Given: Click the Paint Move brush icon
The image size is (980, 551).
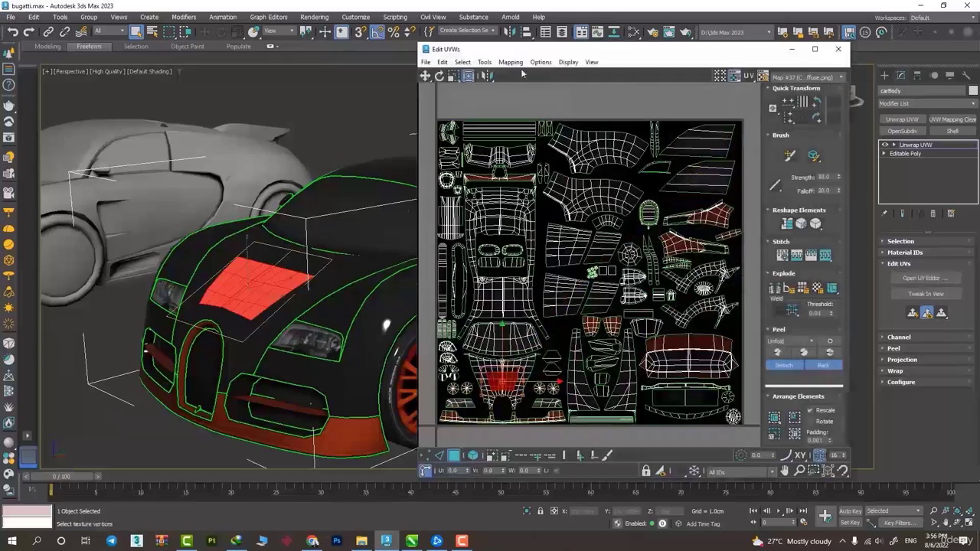Looking at the screenshot, I should tap(790, 155).
